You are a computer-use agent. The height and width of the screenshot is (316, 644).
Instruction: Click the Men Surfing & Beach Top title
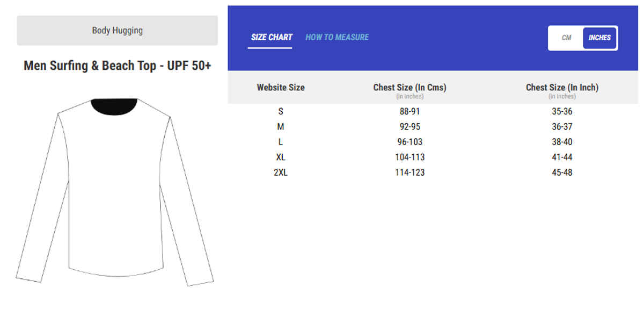pos(117,66)
